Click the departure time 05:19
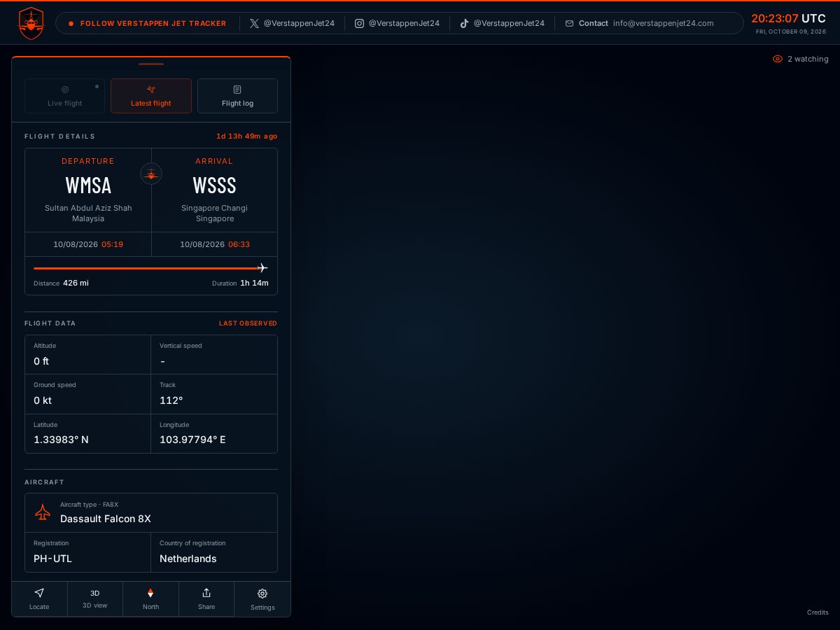 coord(112,244)
